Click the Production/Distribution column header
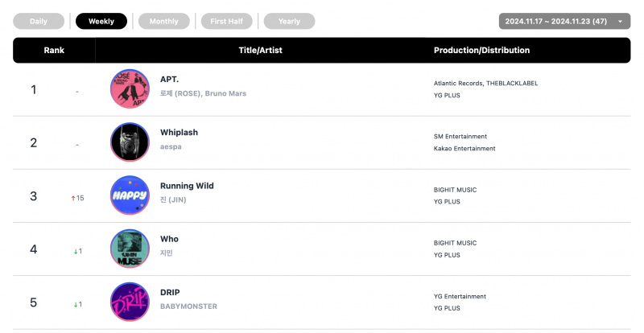The width and height of the screenshot is (644, 333). point(481,50)
